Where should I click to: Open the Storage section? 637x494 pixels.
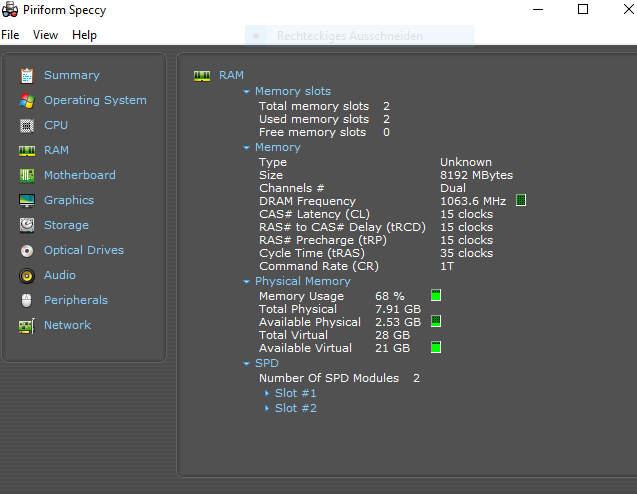[66, 225]
